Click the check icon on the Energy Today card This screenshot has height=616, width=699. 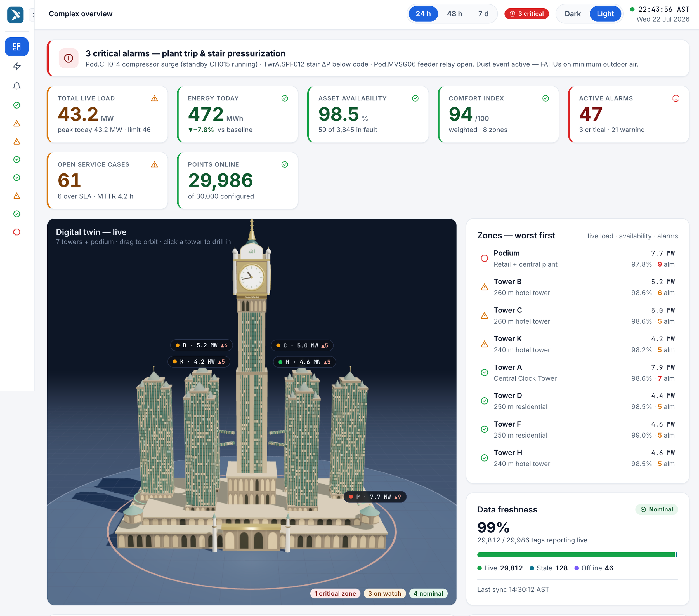pyautogui.click(x=285, y=98)
